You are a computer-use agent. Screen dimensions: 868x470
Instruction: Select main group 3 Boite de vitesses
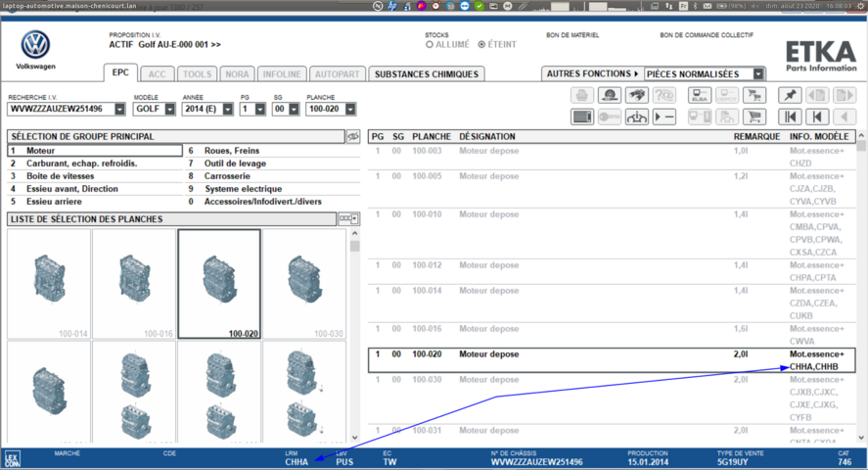tap(95, 176)
